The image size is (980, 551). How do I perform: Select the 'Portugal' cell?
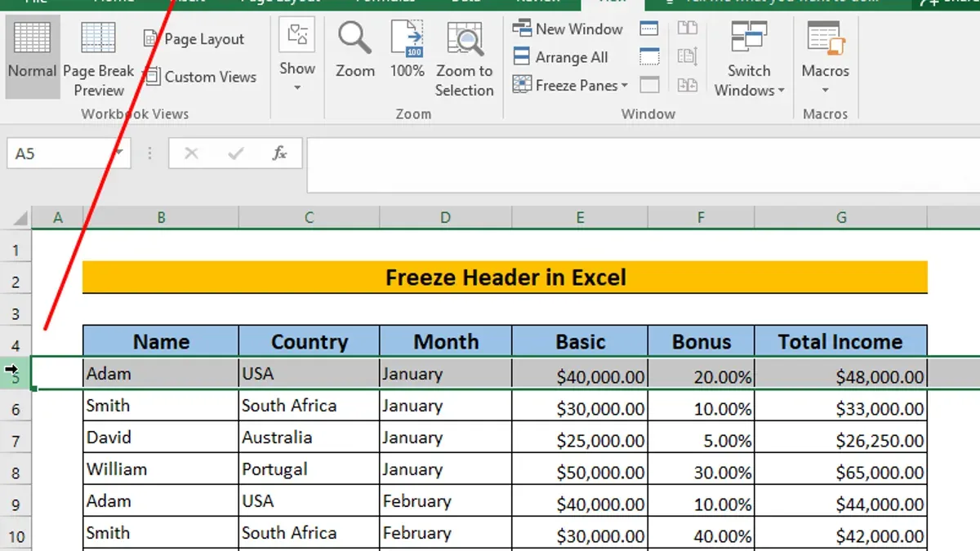309,469
